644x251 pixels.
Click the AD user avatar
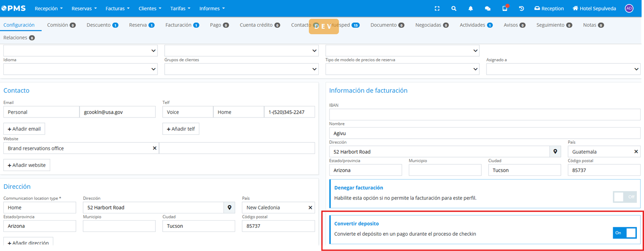coord(629,8)
